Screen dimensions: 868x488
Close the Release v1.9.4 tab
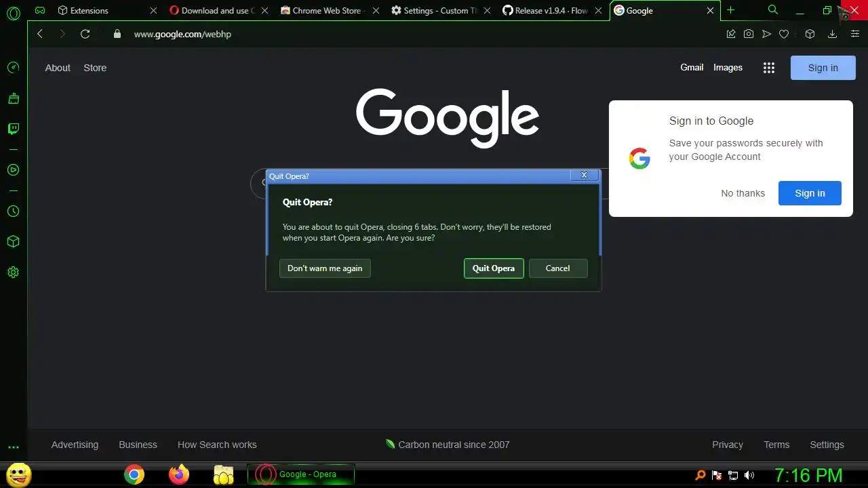598,11
